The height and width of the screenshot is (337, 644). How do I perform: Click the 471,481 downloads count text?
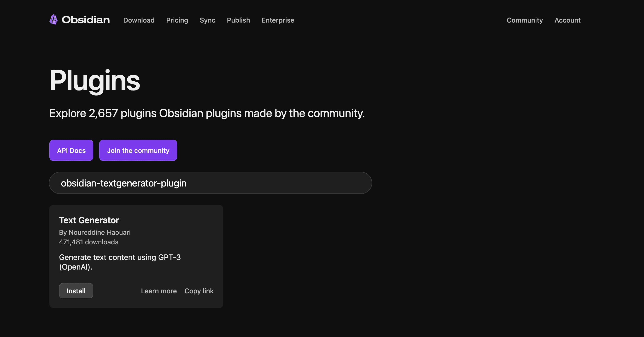88,242
